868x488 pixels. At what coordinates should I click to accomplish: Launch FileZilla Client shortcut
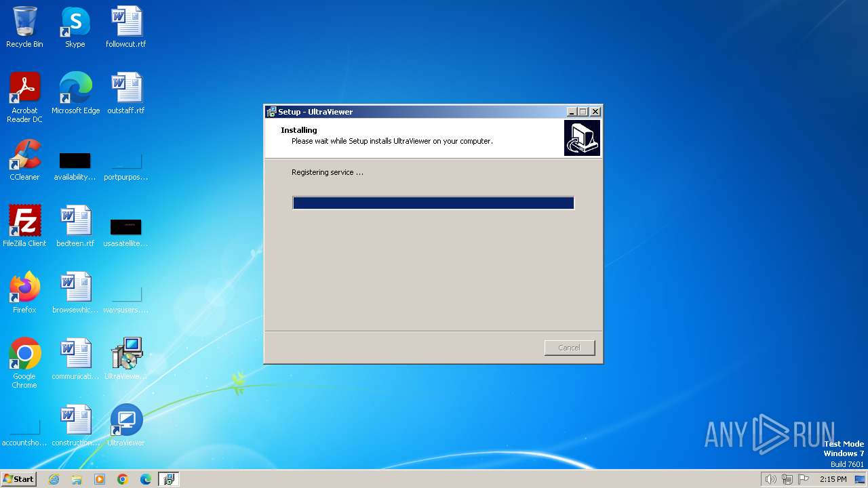24,226
